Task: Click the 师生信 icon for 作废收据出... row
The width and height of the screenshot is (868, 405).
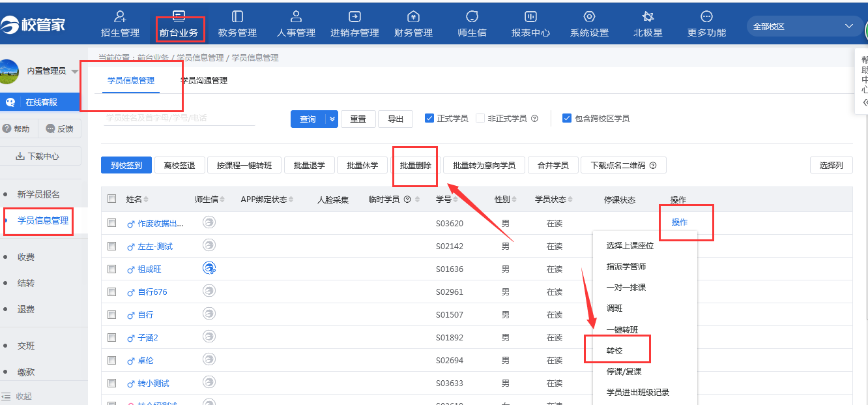Action: 209,222
